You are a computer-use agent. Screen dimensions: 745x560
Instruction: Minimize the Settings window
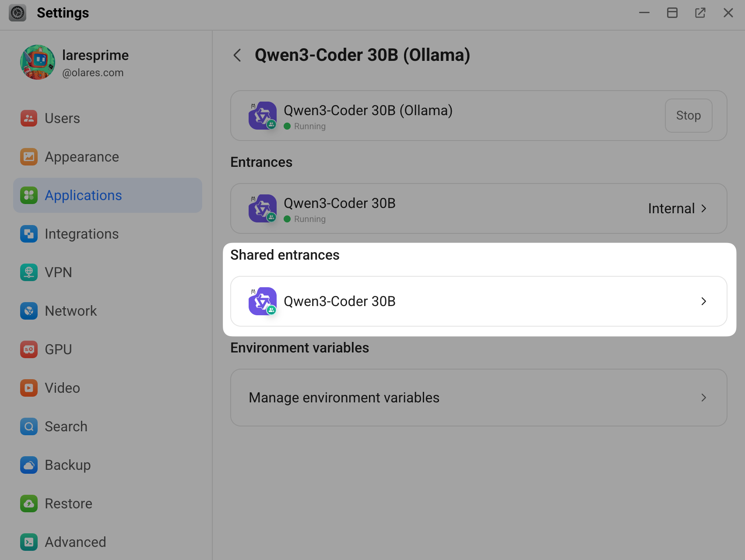coord(644,13)
